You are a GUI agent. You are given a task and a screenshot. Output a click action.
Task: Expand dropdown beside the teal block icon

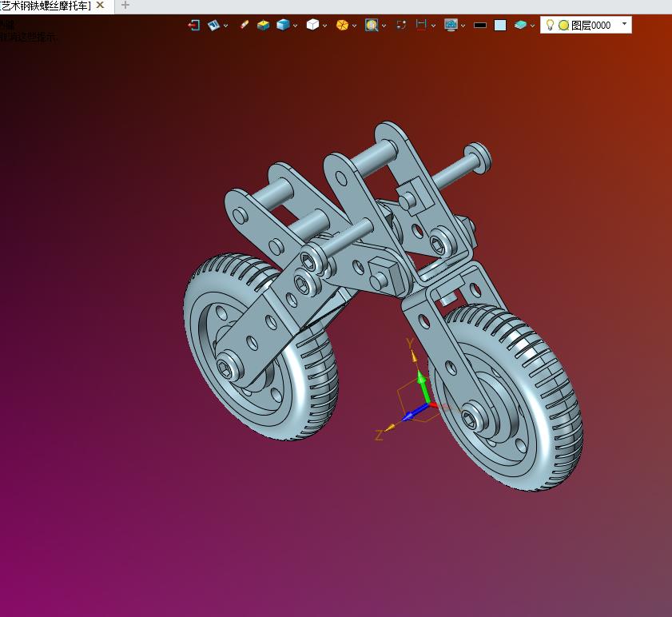pos(532,26)
